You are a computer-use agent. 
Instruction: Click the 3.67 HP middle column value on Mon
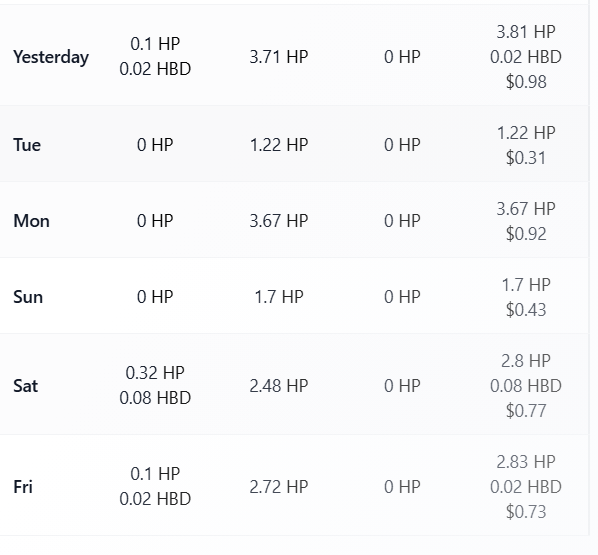(x=279, y=221)
